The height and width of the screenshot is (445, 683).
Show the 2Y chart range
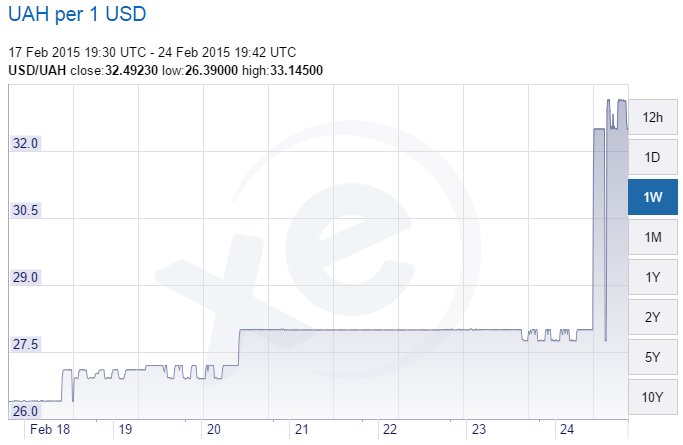[653, 317]
